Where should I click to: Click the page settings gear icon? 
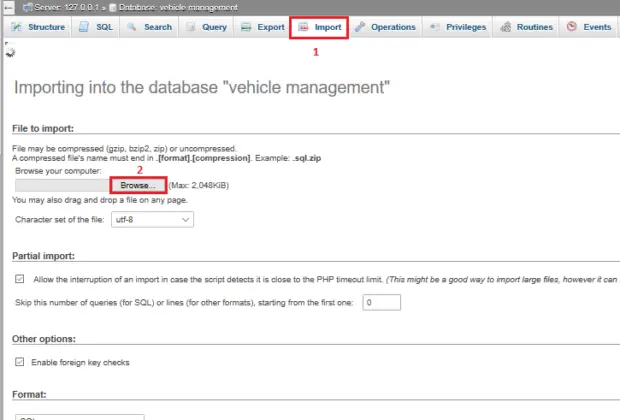(x=10, y=52)
